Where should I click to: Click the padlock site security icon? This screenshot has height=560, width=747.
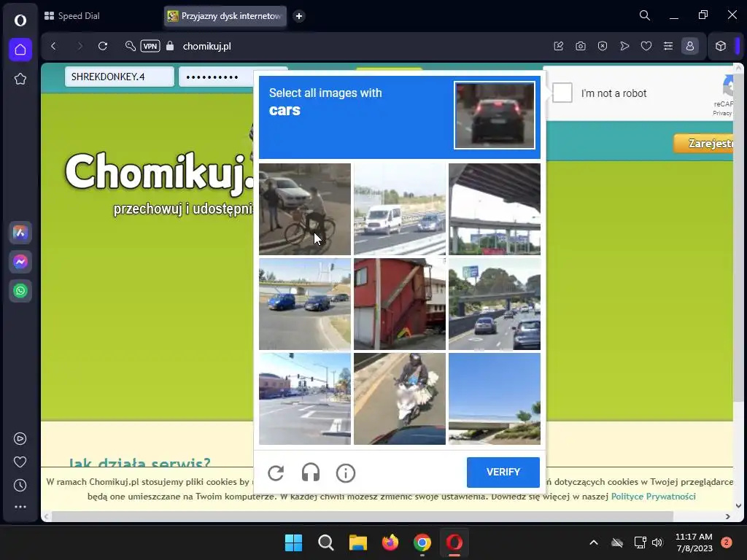click(x=170, y=46)
